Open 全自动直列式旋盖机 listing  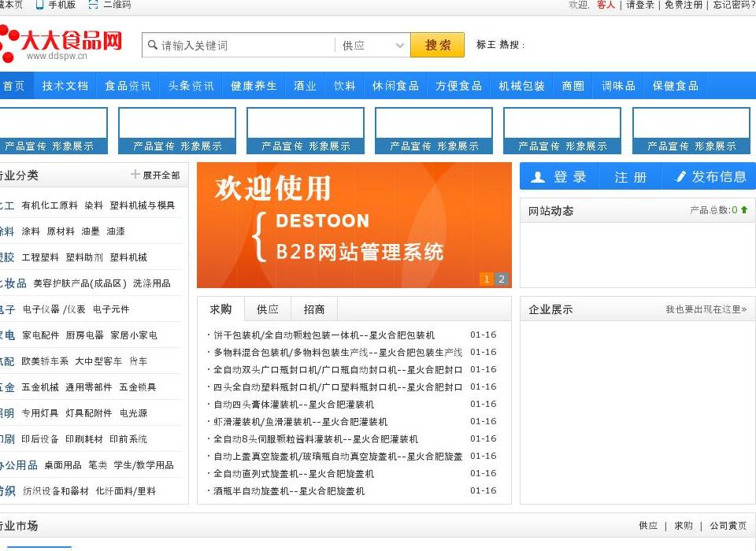coord(294,474)
